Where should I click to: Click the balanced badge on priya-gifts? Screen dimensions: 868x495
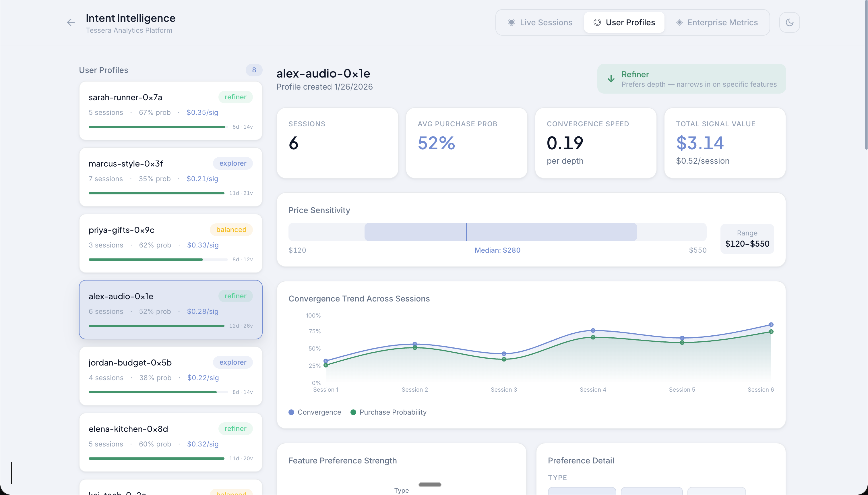(231, 229)
